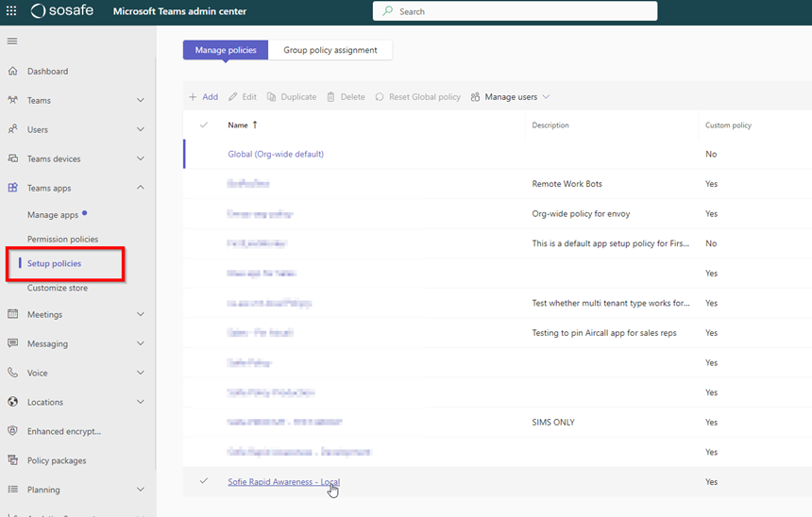The height and width of the screenshot is (517, 812).
Task: Click the Policy packages icon
Action: 12,460
